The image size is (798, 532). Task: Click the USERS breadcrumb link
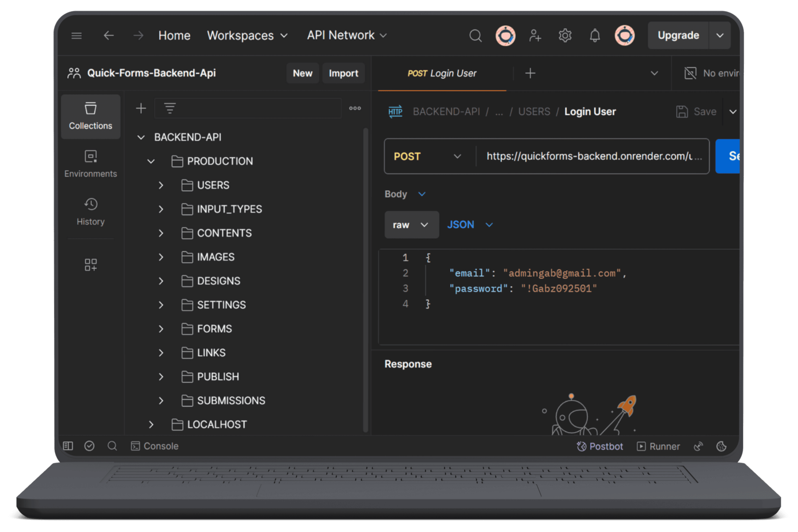(x=534, y=112)
